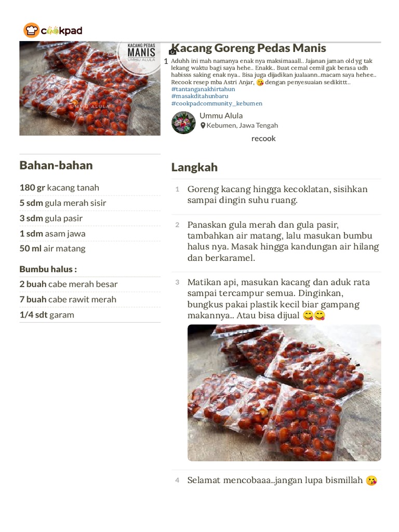Click the 180 gr kacang tanah ingredient

pos(59,188)
